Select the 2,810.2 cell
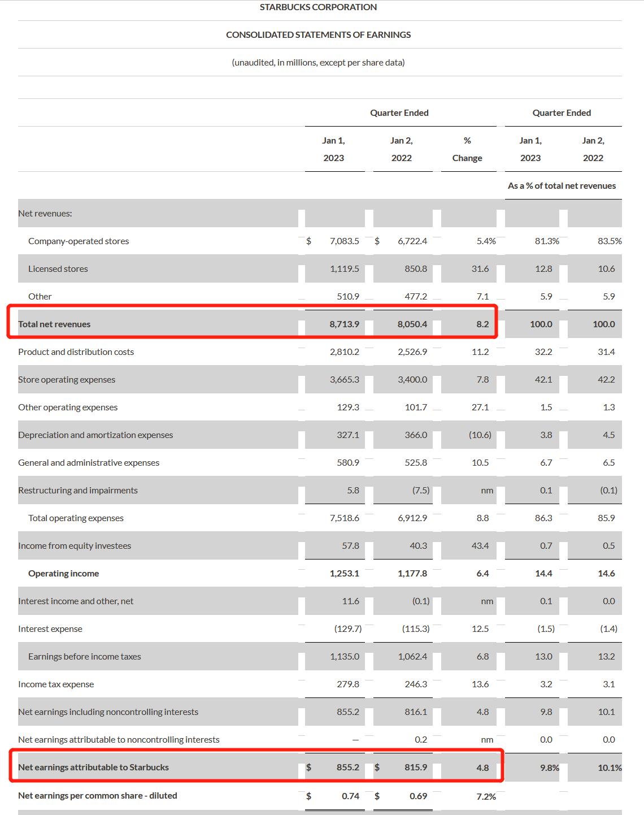 tap(345, 352)
